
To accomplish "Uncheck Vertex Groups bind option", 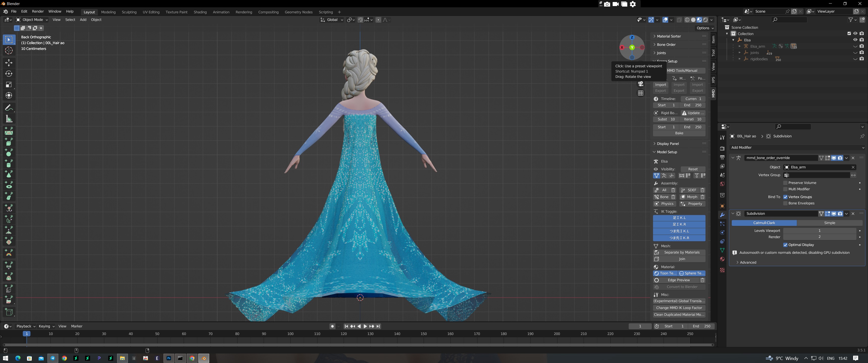I will [785, 197].
